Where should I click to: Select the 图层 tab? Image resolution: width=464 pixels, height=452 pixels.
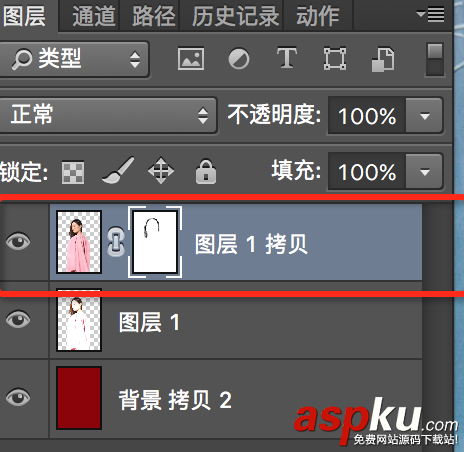pyautogui.click(x=24, y=16)
